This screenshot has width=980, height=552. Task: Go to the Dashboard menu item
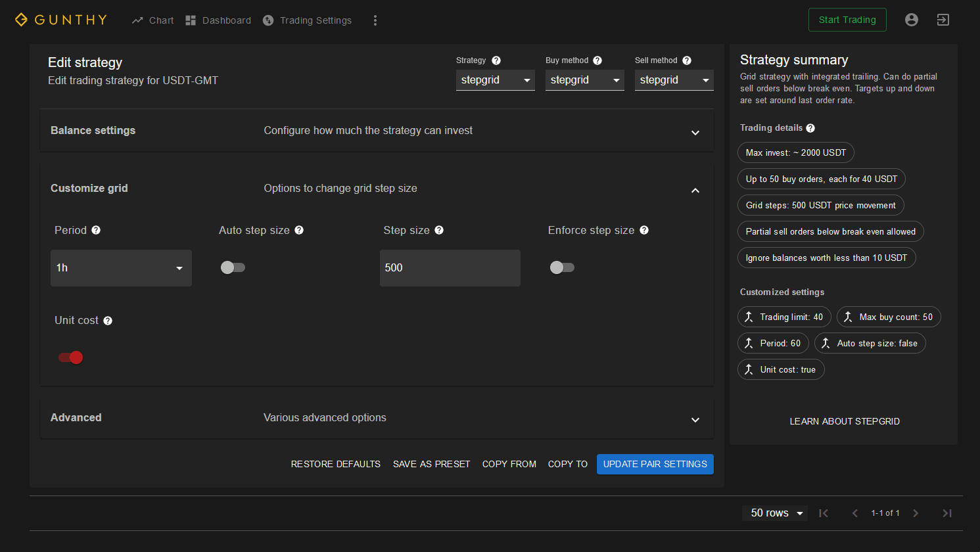coord(218,20)
